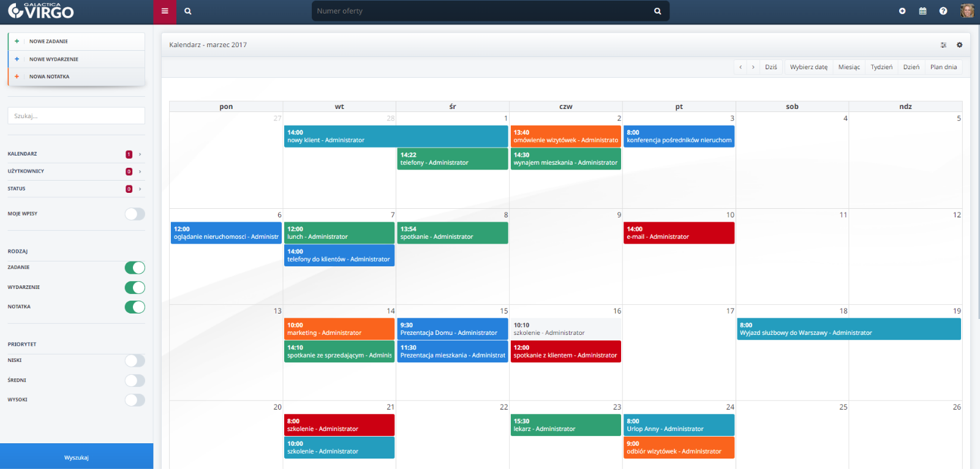Disable the Zadanie type toggle

coord(135,268)
